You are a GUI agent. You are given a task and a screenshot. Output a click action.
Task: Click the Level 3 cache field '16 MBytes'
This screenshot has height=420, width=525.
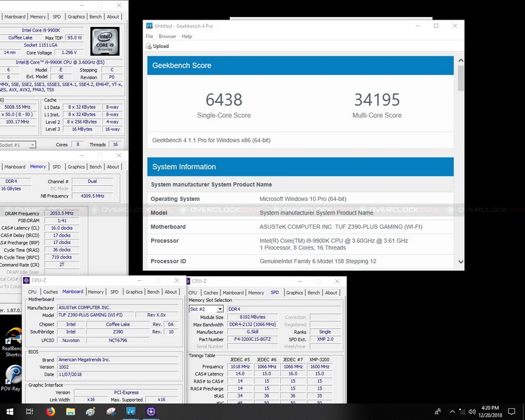pos(82,129)
